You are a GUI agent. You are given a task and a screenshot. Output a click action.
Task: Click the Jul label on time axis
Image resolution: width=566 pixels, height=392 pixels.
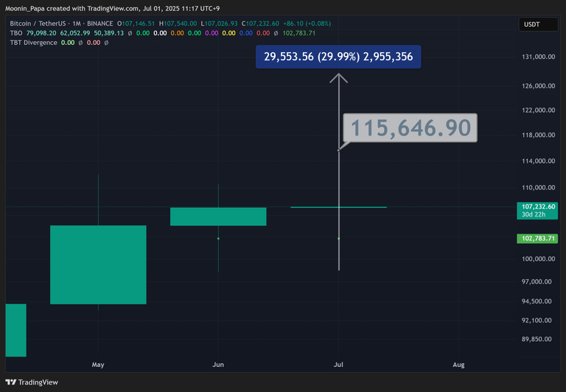point(338,365)
